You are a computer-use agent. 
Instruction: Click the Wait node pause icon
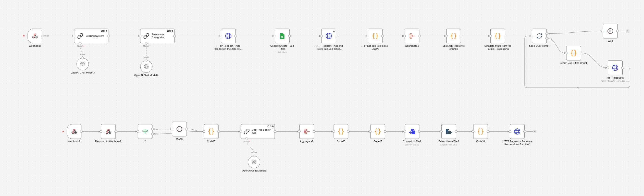[610, 31]
